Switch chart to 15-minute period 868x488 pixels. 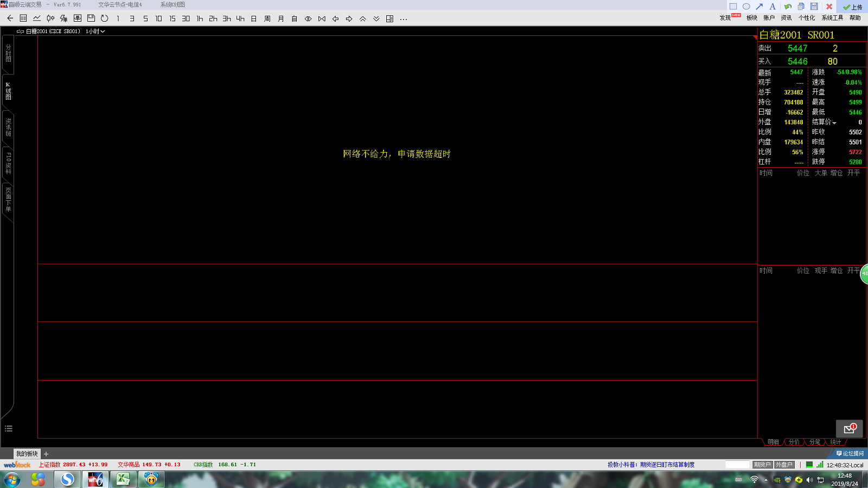(173, 18)
